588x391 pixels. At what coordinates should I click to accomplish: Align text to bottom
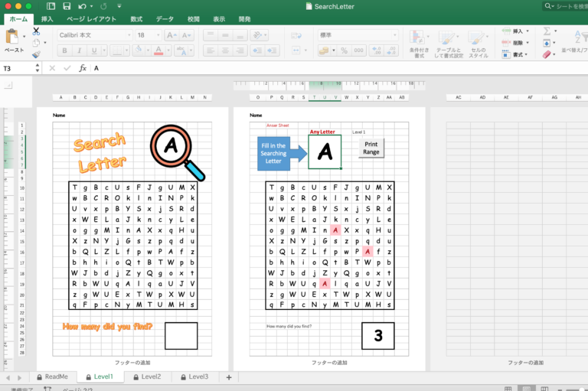(x=240, y=35)
